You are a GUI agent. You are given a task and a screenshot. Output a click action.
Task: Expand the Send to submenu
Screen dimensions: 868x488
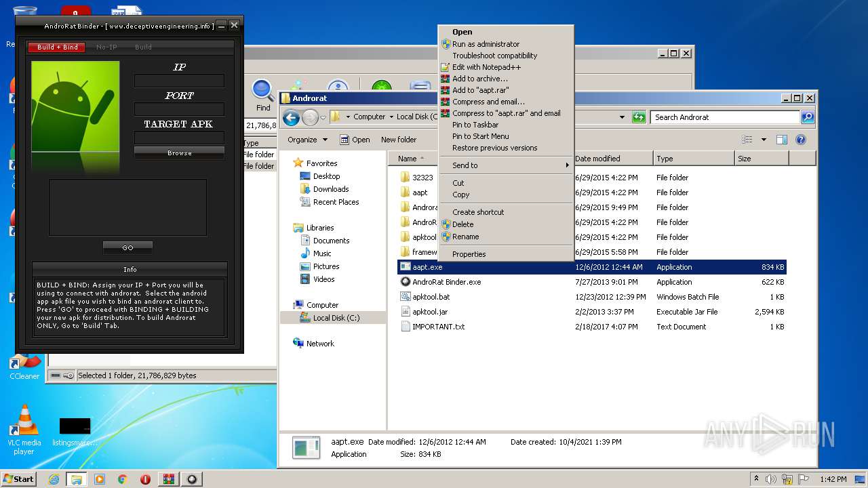coord(506,165)
